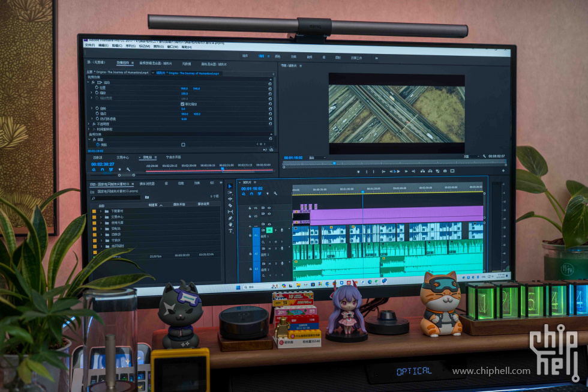This screenshot has width=588, height=392.
Task: Open the 序列(S) menu
Action: (131, 46)
